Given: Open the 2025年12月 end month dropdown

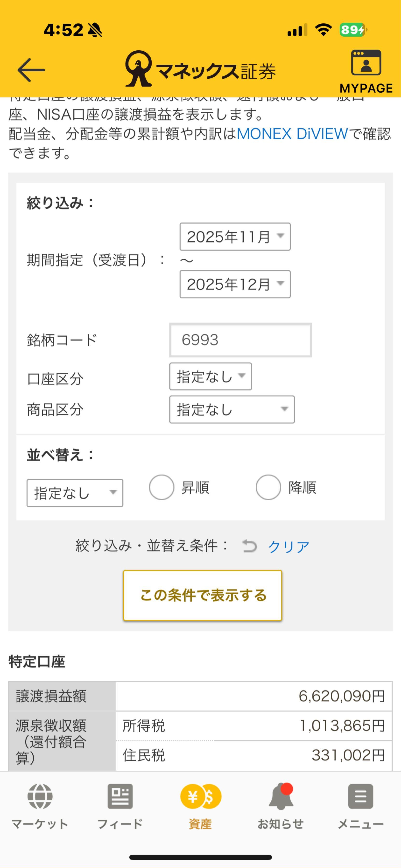Looking at the screenshot, I should click(235, 284).
